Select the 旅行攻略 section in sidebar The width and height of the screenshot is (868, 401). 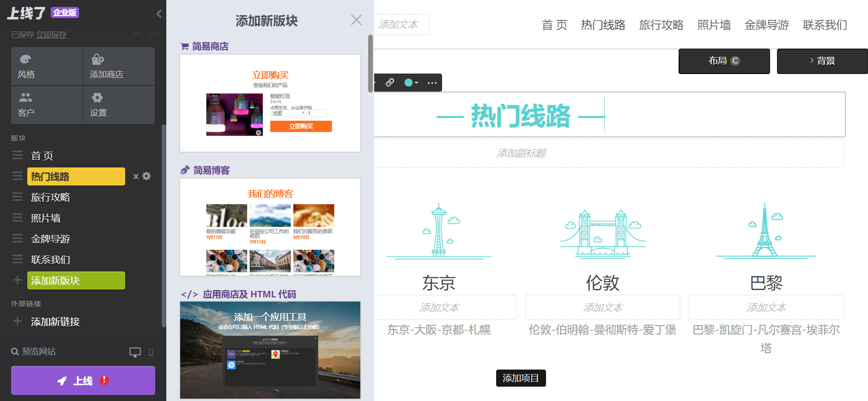[x=50, y=197]
